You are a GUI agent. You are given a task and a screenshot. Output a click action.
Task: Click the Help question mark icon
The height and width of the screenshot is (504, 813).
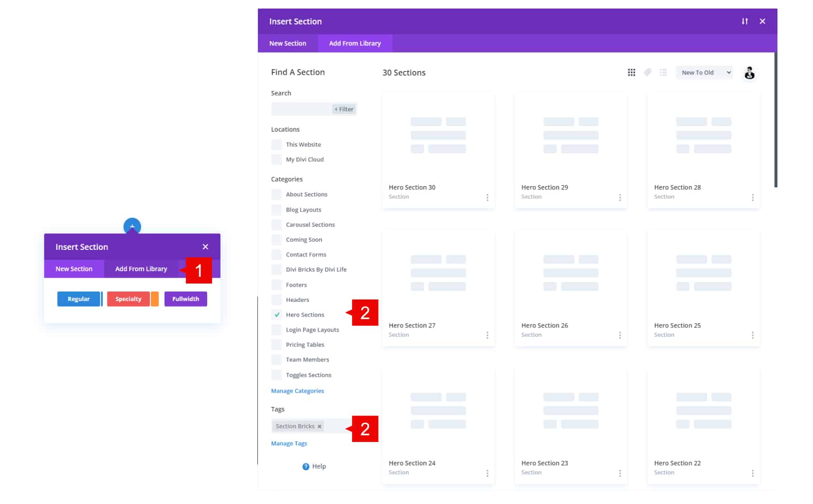[306, 467]
